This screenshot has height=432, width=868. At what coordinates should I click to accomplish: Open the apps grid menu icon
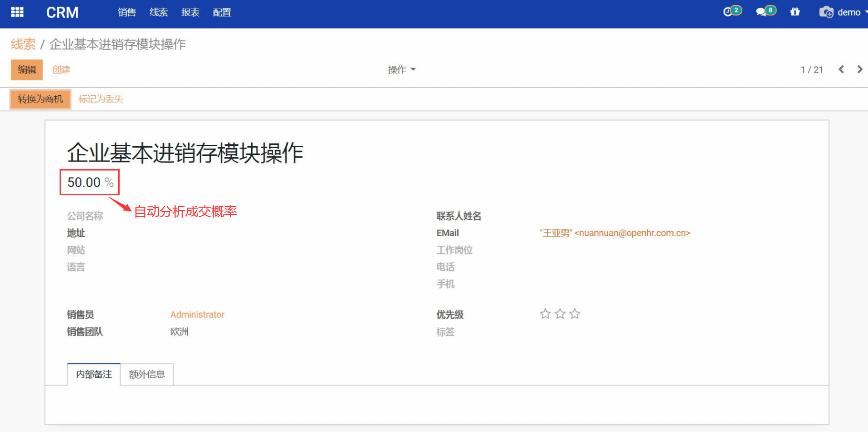(x=17, y=12)
